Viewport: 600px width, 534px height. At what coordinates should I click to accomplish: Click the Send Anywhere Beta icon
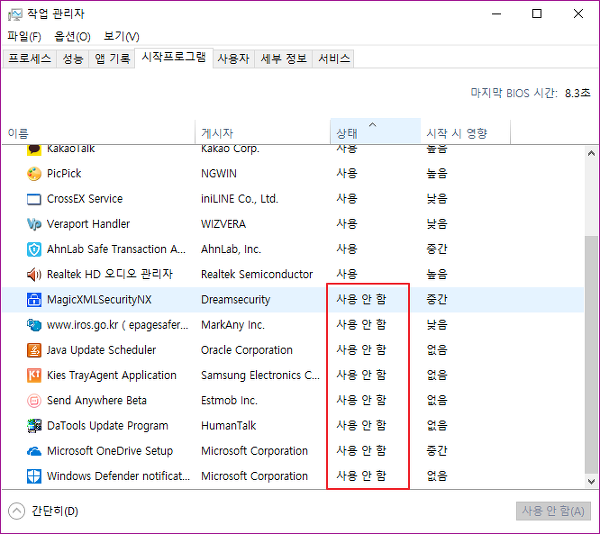(34, 401)
